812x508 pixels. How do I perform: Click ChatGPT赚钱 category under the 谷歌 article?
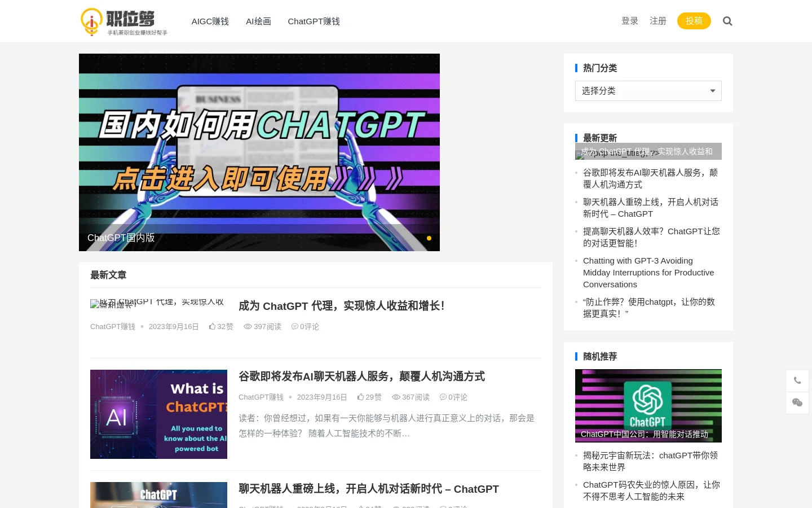261,397
